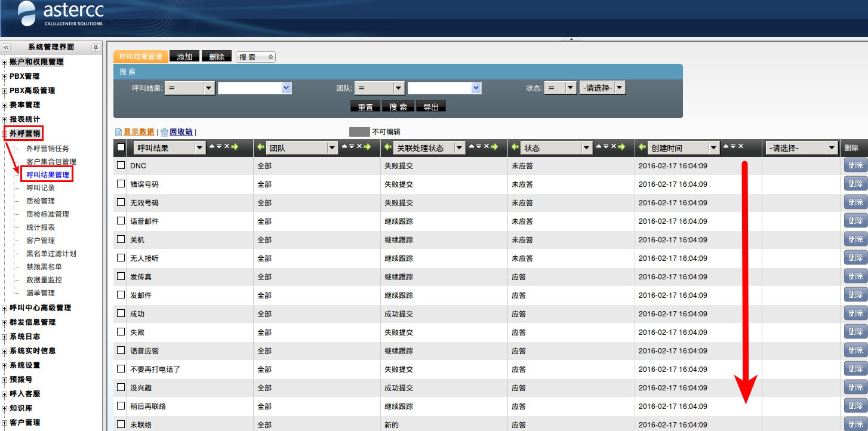Viewport: 868px width, 431px height.
Task: Click the X icon in 团队 column header
Action: [x=359, y=147]
